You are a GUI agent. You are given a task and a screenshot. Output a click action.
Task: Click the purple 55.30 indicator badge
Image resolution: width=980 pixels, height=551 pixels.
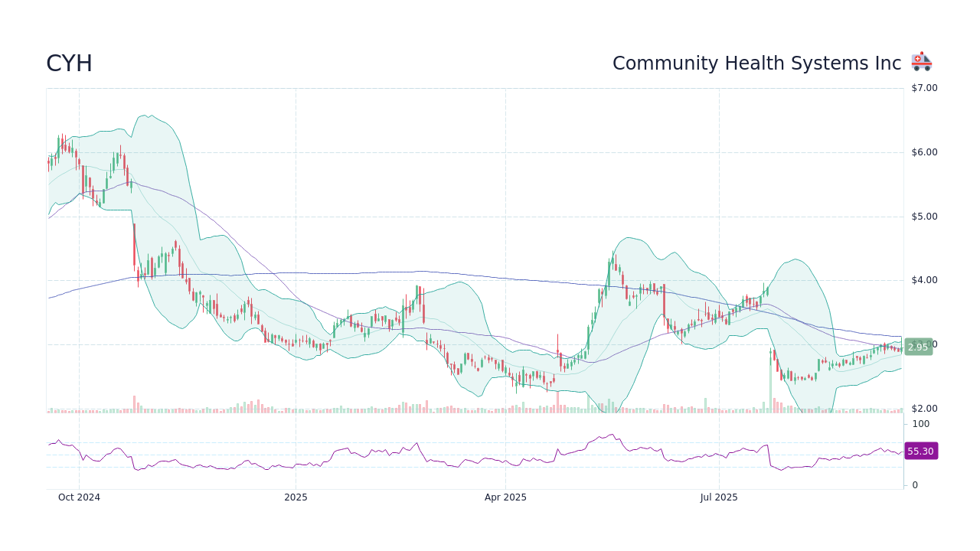coord(920,452)
